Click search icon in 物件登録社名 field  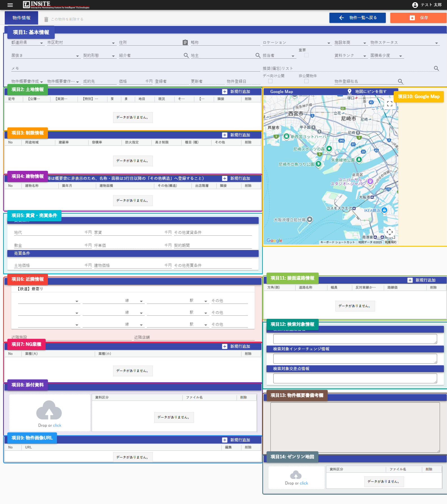pyautogui.click(x=400, y=81)
